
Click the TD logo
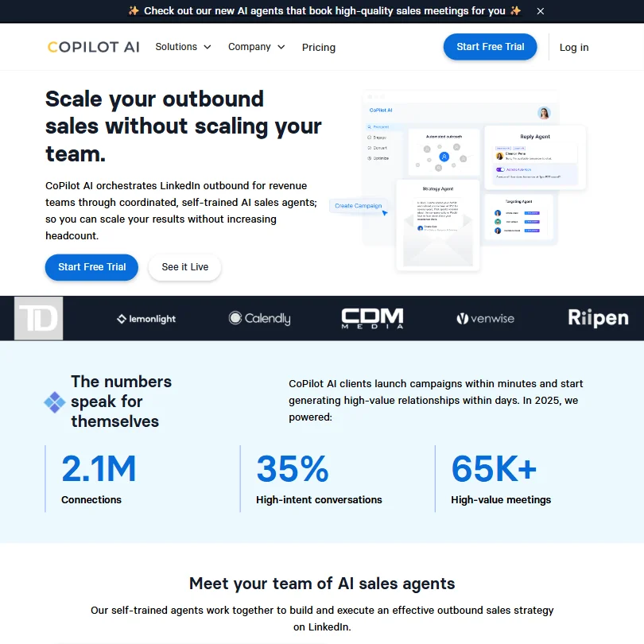[39, 318]
